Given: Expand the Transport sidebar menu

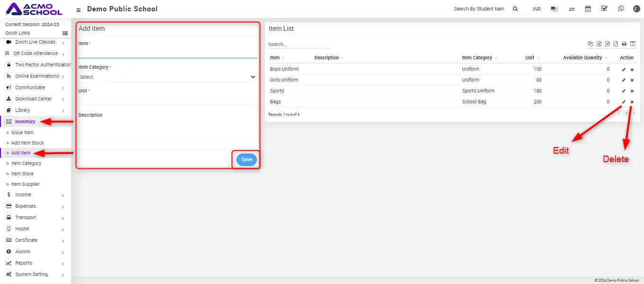Looking at the screenshot, I should tap(36, 218).
